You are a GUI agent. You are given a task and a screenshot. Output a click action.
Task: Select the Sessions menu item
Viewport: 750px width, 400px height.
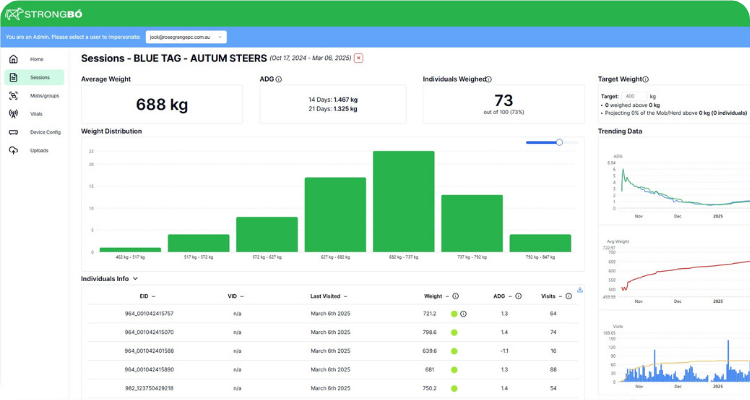(x=40, y=77)
